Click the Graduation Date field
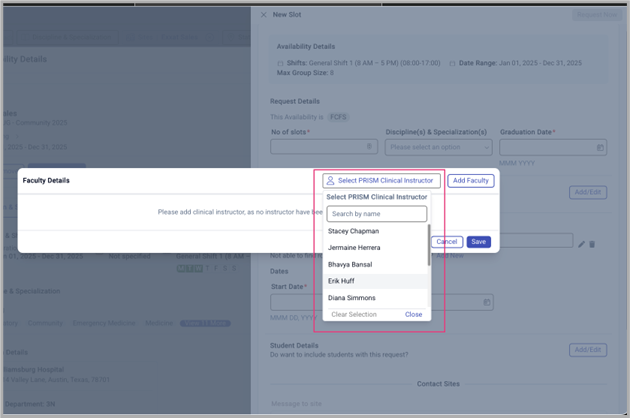This screenshot has height=418, width=630. point(553,147)
